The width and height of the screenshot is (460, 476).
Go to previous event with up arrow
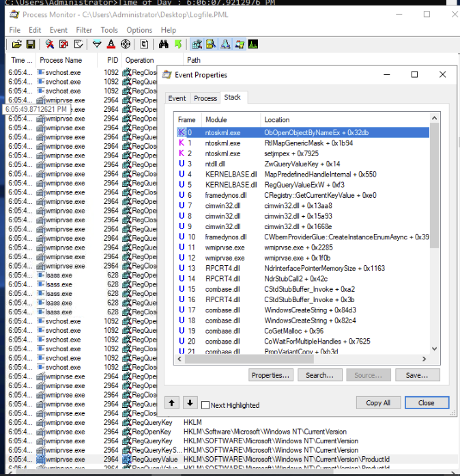coord(172,403)
